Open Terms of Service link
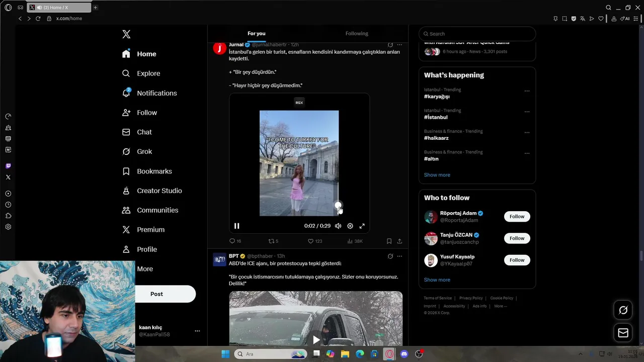Screen dimensions: 644x362 click(x=438, y=298)
